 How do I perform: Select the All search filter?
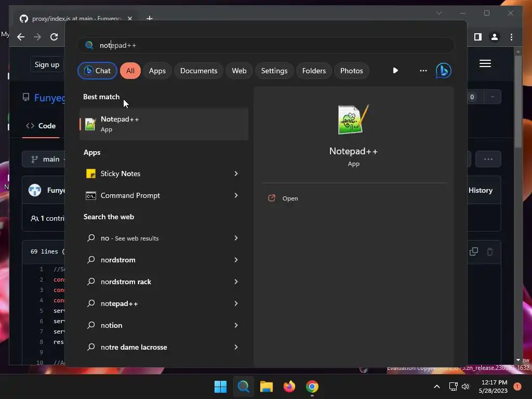pos(130,71)
